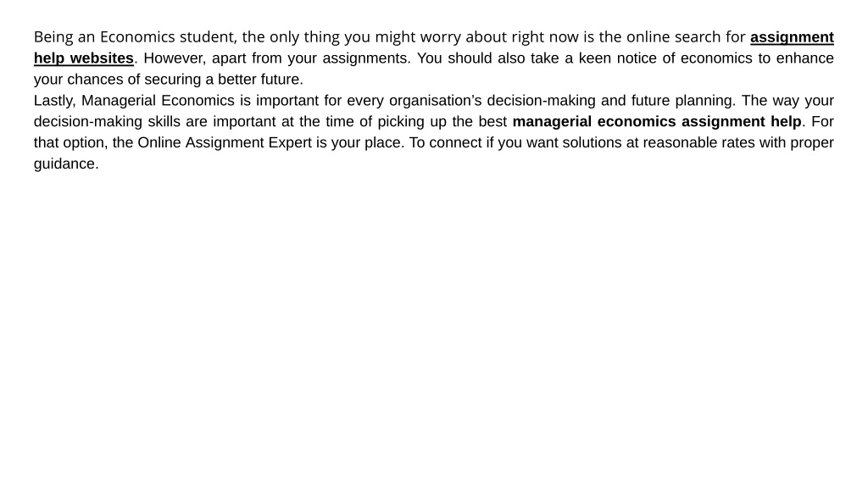Click the words 'reasonable rates' in the text
Image resolution: width=868 pixels, height=488 pixels.
tap(698, 142)
